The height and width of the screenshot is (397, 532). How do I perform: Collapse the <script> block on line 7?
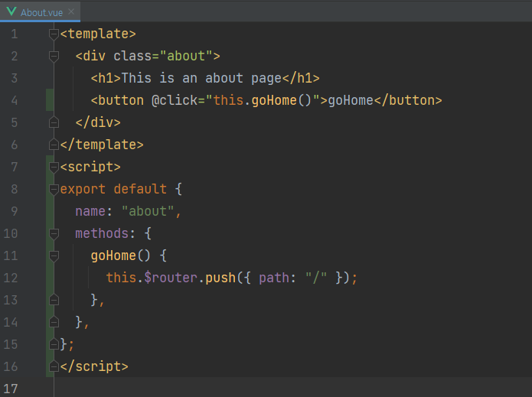[x=54, y=167]
